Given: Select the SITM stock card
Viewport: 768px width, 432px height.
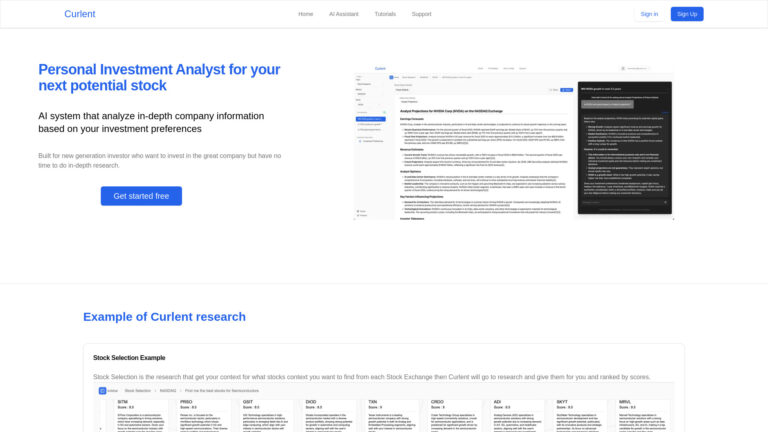Looking at the screenshot, I should pyautogui.click(x=141, y=415).
